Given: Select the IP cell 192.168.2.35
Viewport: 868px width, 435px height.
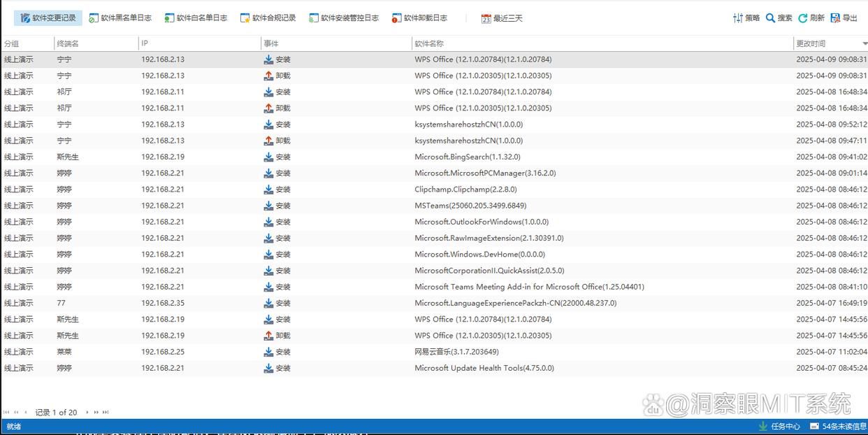Looking at the screenshot, I should pyautogui.click(x=163, y=304).
